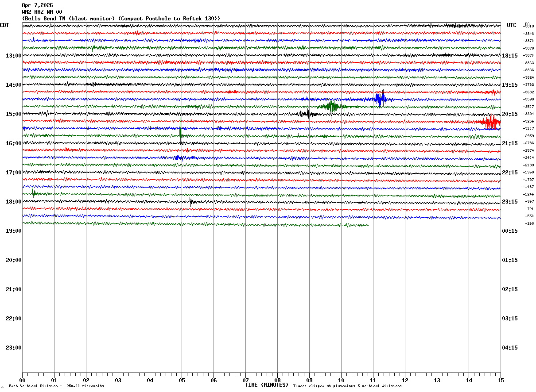536x392 pixels.
Task: Click the DC offset value -3846
Action: click(x=529, y=34)
